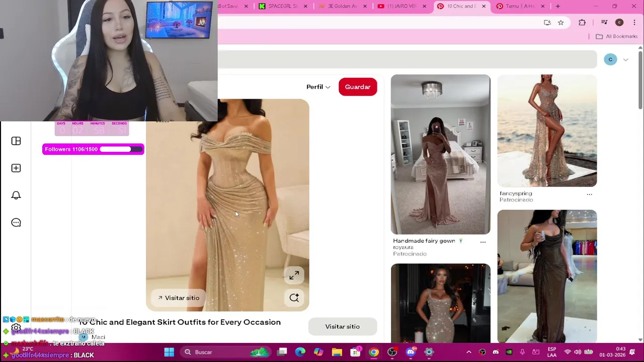
Task: Open network Wi-Fi tray icon
Action: (568, 352)
